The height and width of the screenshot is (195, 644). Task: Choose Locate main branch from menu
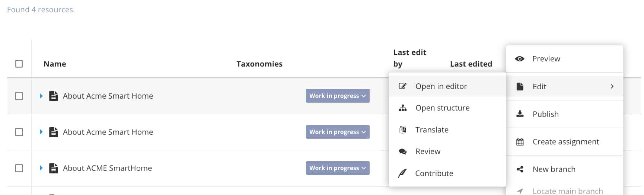567,191
